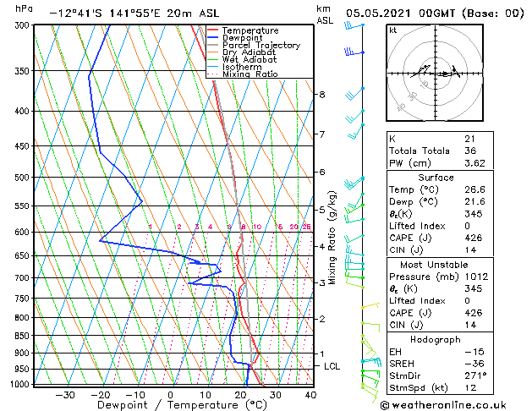Select the Wet Adiabat legend entry
The image size is (532, 411).
(x=249, y=59)
